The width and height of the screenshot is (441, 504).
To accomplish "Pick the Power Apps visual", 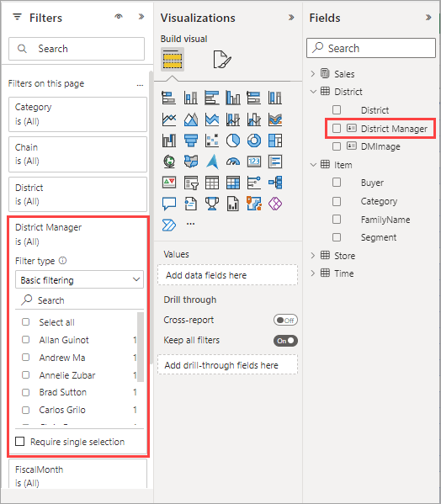I will [x=275, y=204].
